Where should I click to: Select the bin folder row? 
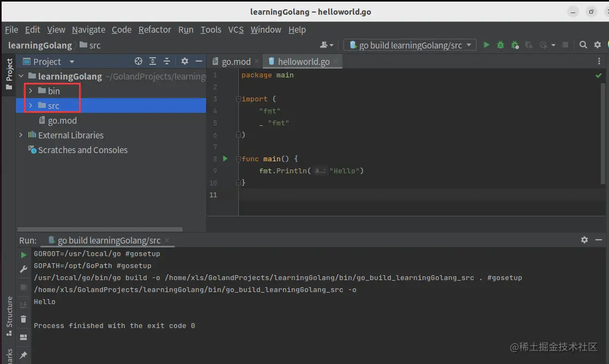click(111, 91)
